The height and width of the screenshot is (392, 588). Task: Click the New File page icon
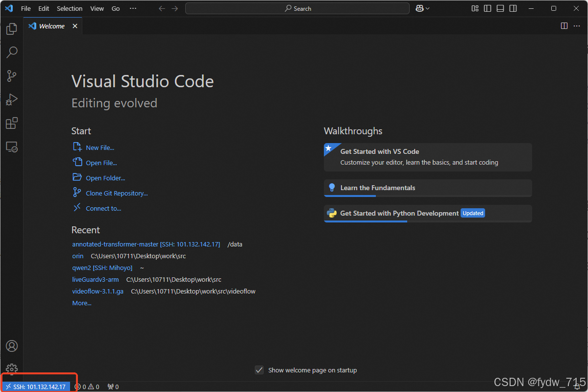77,147
